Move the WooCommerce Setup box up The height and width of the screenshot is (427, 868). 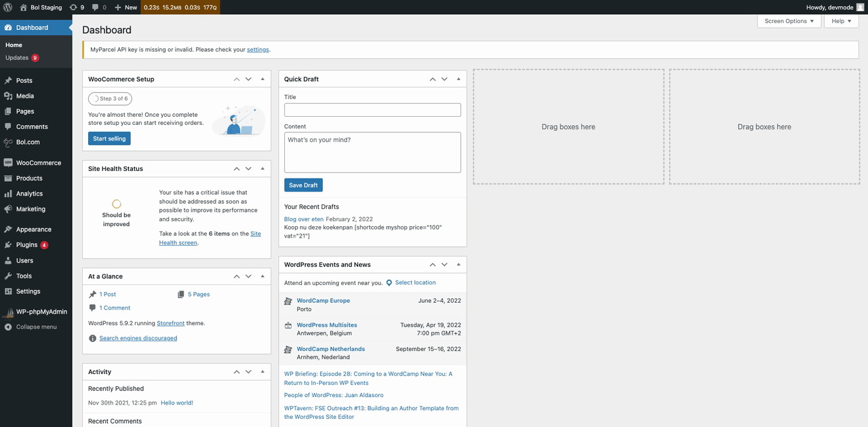coord(237,79)
